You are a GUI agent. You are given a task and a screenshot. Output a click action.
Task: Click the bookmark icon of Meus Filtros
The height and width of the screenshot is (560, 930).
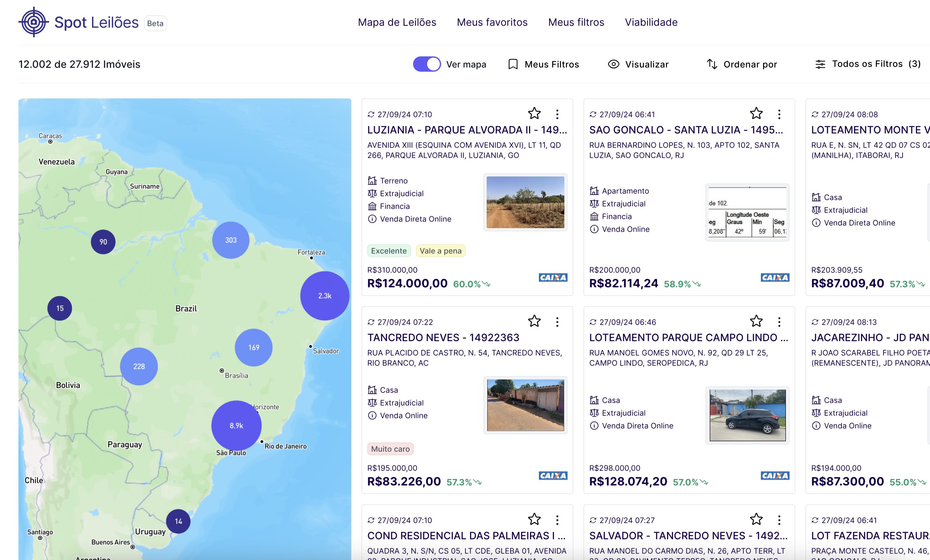513,64
